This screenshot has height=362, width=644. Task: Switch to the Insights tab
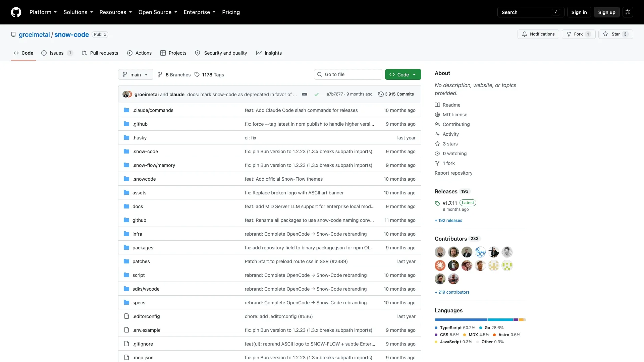[269, 53]
